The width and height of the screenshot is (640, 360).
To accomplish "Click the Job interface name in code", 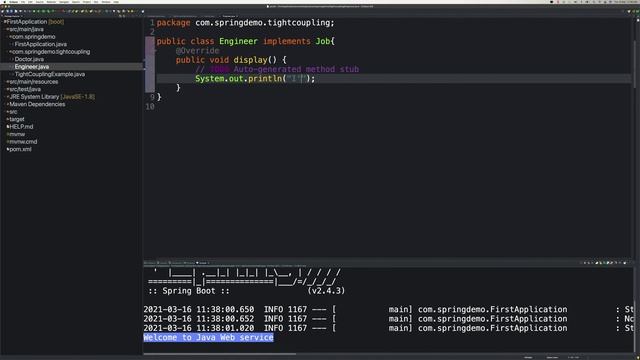I will pos(322,41).
